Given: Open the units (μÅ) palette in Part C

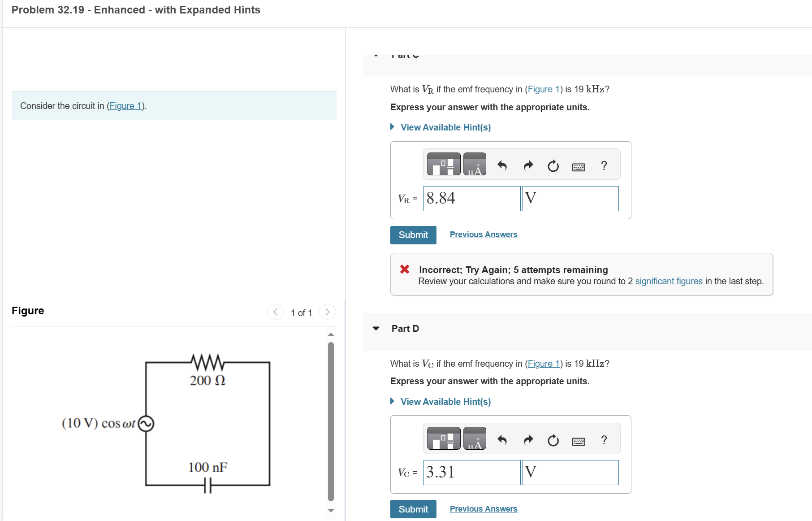Looking at the screenshot, I should click(x=475, y=164).
